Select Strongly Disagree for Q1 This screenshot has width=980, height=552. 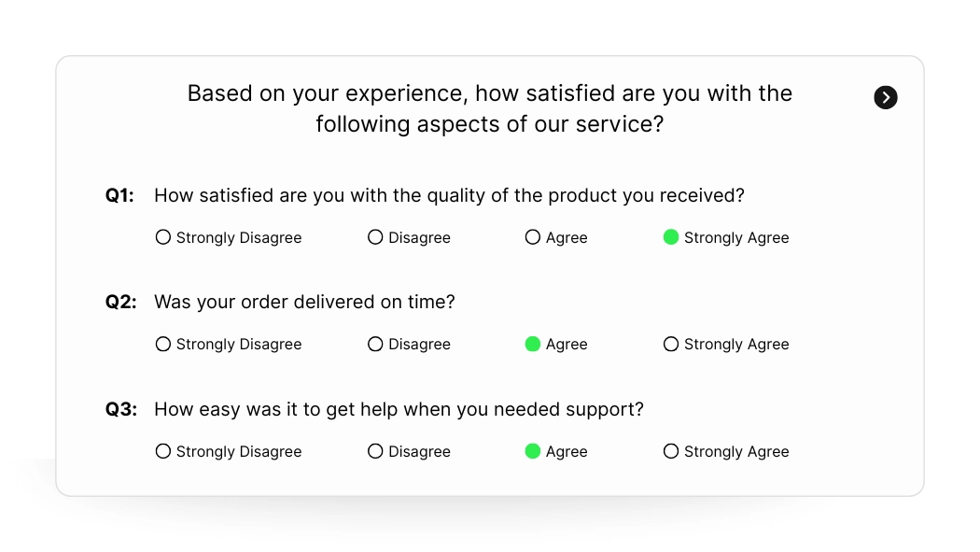tap(163, 237)
